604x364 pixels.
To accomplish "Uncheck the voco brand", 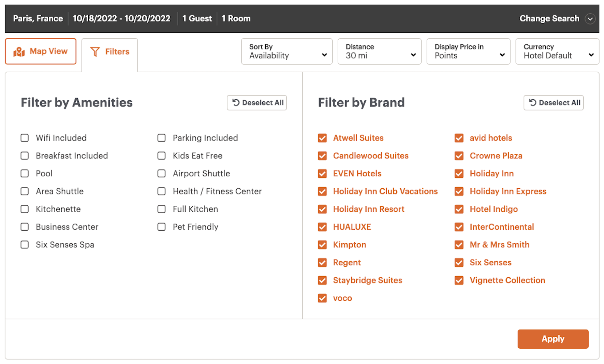I will pos(322,298).
